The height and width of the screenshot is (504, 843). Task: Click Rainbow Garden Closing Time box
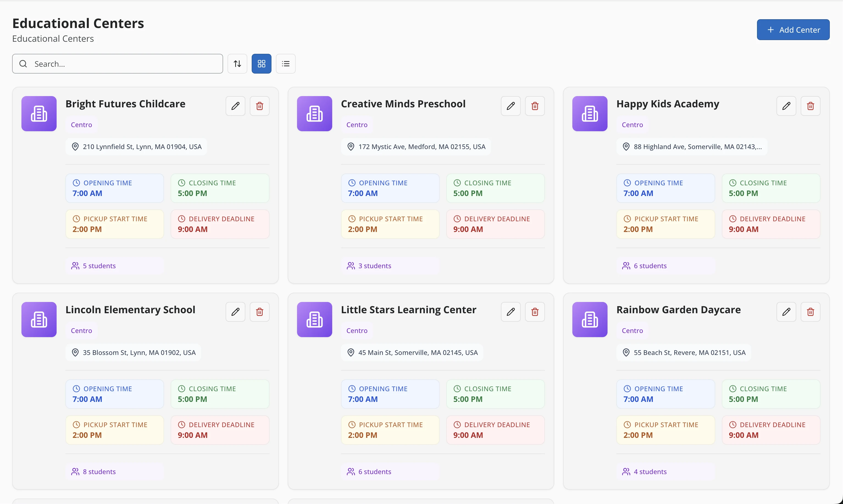771,394
